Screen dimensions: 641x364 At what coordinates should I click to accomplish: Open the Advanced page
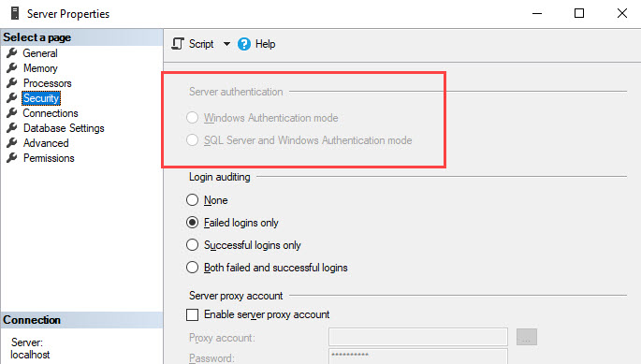(46, 143)
